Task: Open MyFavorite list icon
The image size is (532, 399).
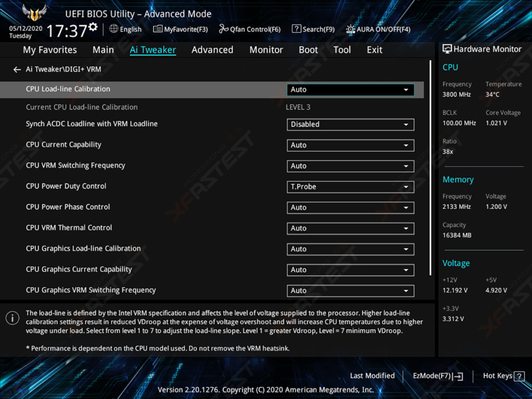Action: tap(157, 29)
